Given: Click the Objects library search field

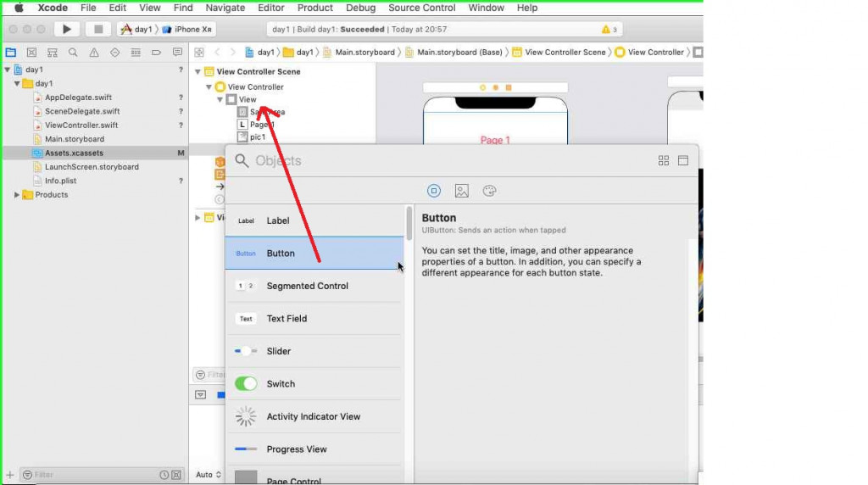Looking at the screenshot, I should tap(442, 160).
